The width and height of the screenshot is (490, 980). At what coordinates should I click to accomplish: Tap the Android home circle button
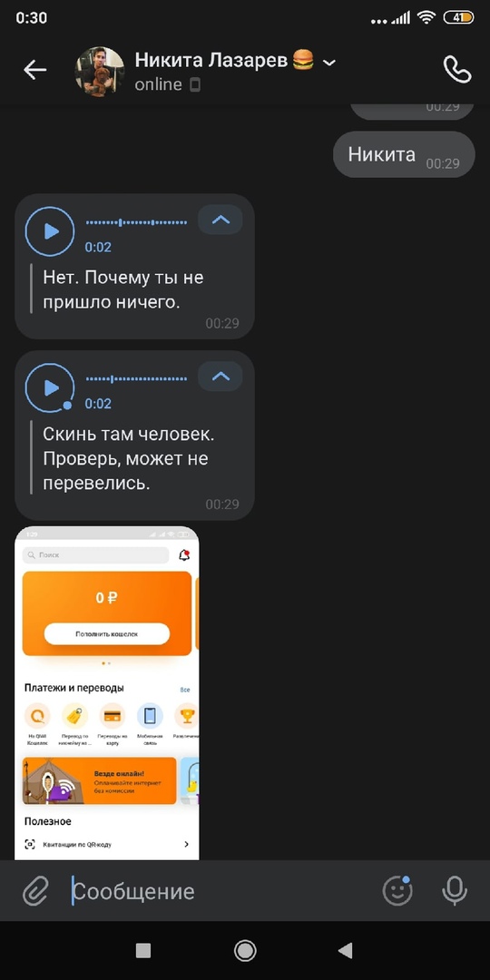245,951
